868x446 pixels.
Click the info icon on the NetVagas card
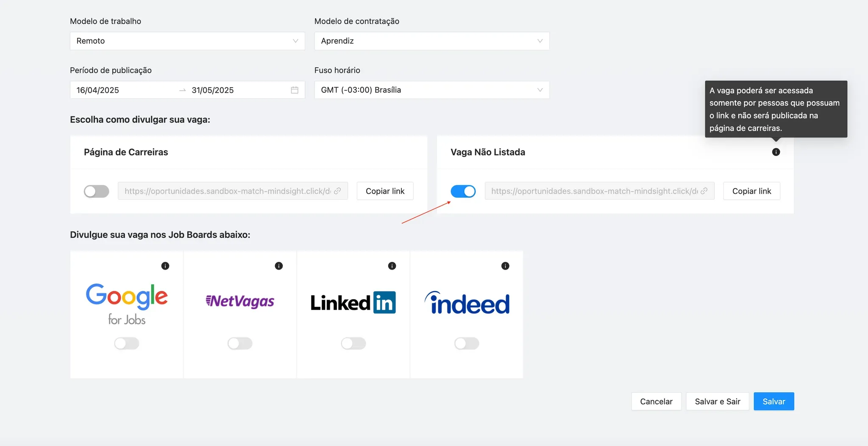pyautogui.click(x=278, y=266)
